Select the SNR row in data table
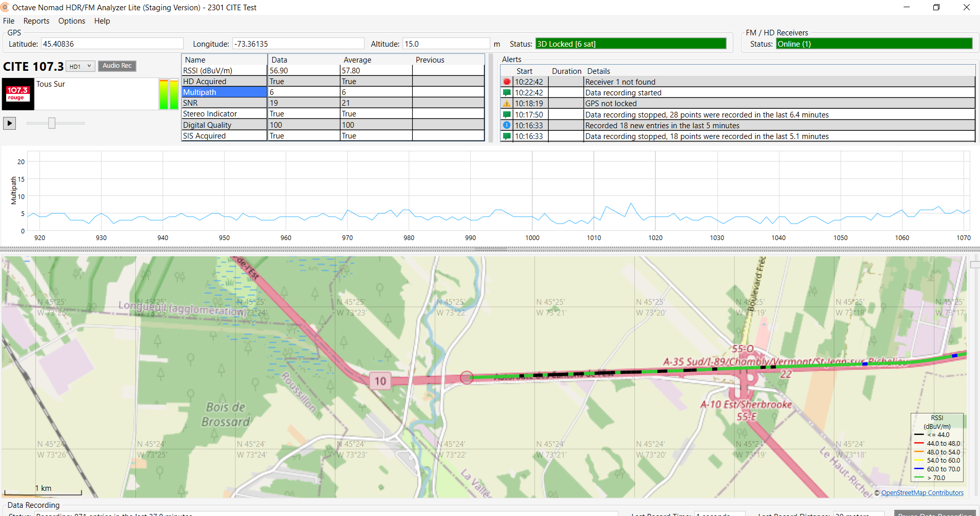Image resolution: width=980 pixels, height=516 pixels. coord(224,103)
